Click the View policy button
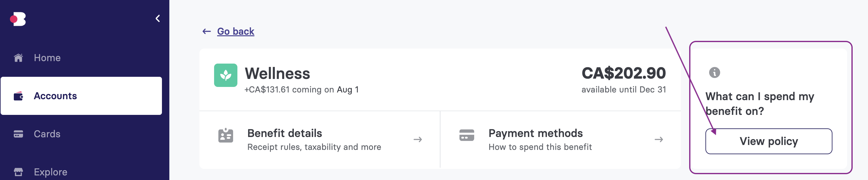The image size is (868, 180). click(x=769, y=141)
